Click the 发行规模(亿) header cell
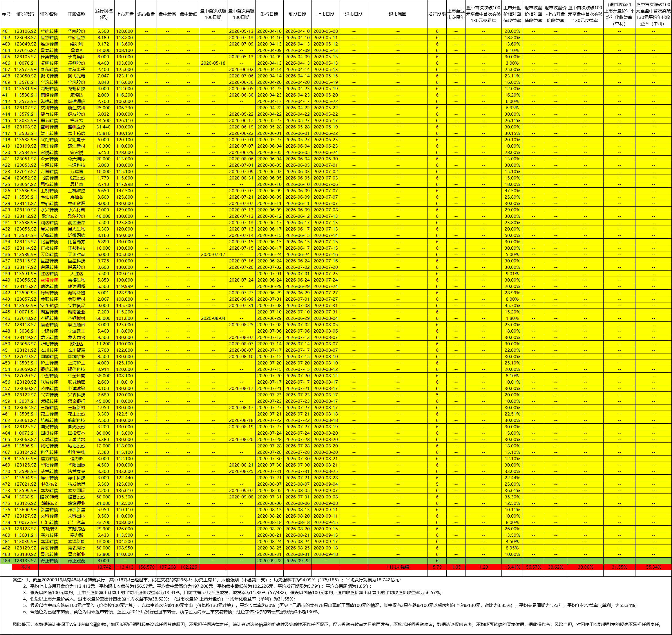 [103, 14]
